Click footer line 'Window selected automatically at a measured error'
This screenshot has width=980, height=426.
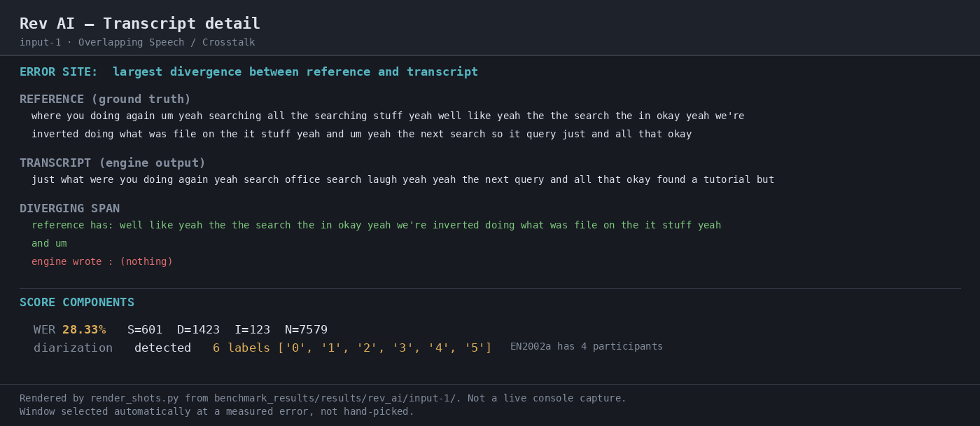217,412
